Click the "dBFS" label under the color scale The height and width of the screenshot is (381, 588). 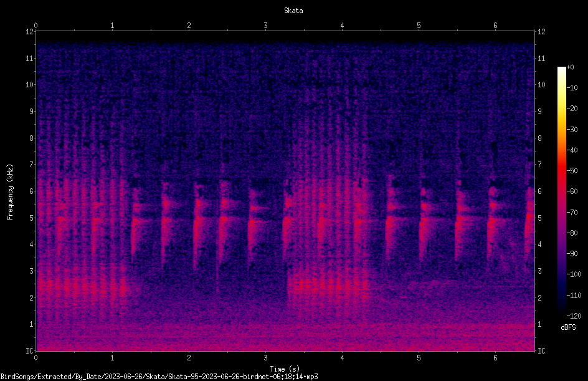click(x=568, y=327)
